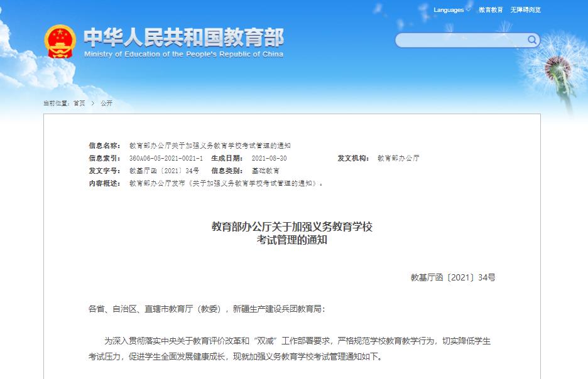Click the English Ministry of Education subtitle

[x=183, y=55]
